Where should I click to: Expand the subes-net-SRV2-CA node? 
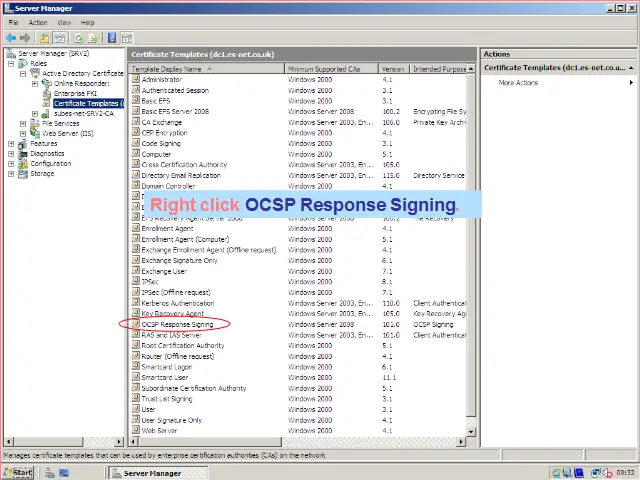coord(35,114)
